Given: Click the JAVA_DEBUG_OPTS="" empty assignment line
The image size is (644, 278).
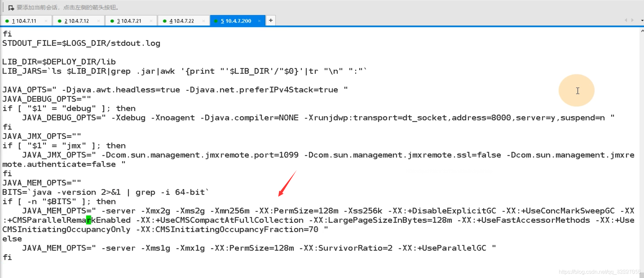Looking at the screenshot, I should [x=46, y=99].
